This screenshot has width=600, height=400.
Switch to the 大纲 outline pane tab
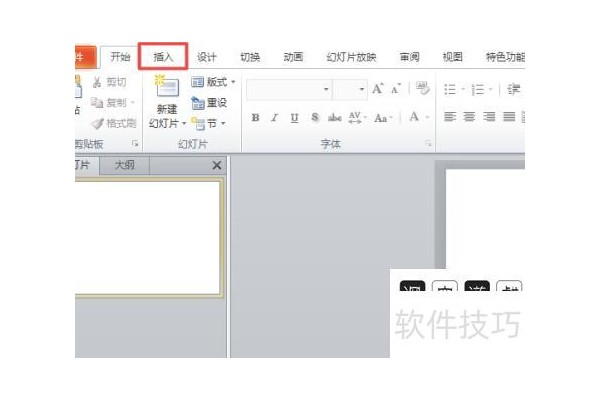tap(124, 165)
